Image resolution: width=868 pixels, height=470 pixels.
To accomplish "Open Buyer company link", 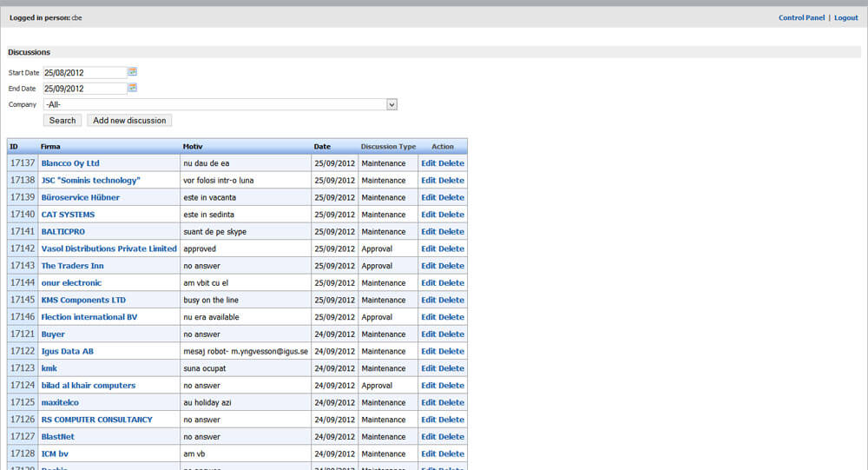I will 53,334.
